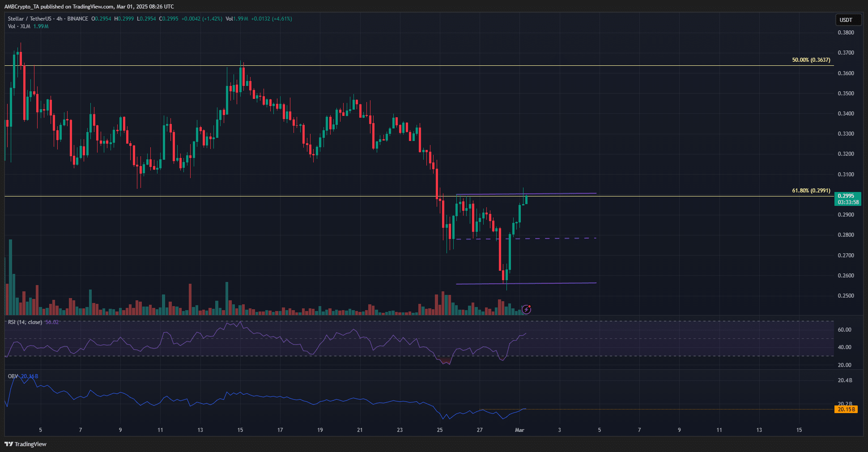
Task: Select the RSI (14, close) indicator label
Action: pos(25,322)
